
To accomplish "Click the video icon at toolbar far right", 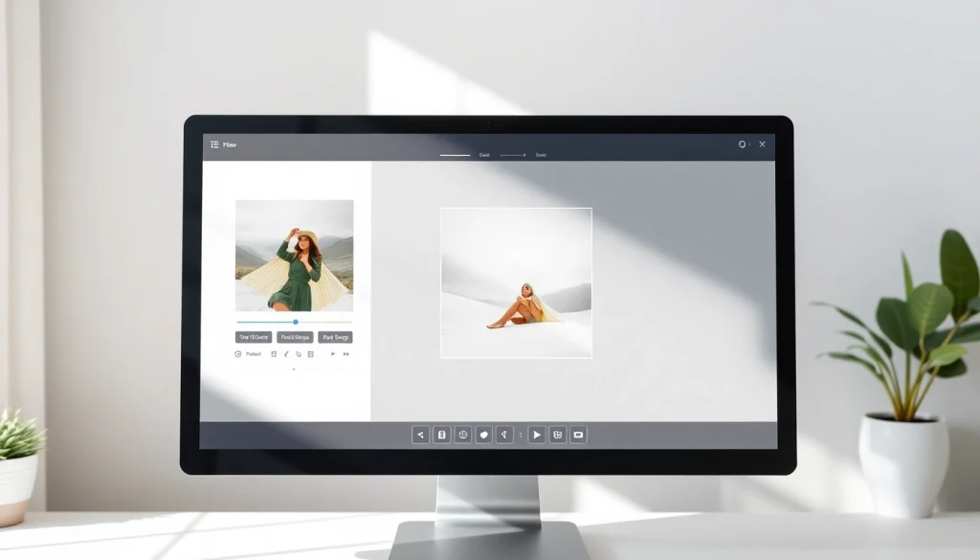I will (579, 434).
